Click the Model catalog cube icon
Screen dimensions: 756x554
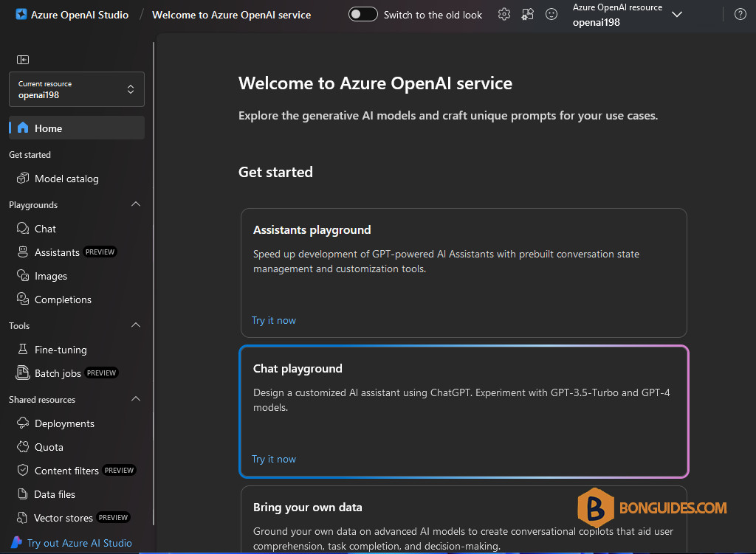(x=23, y=179)
